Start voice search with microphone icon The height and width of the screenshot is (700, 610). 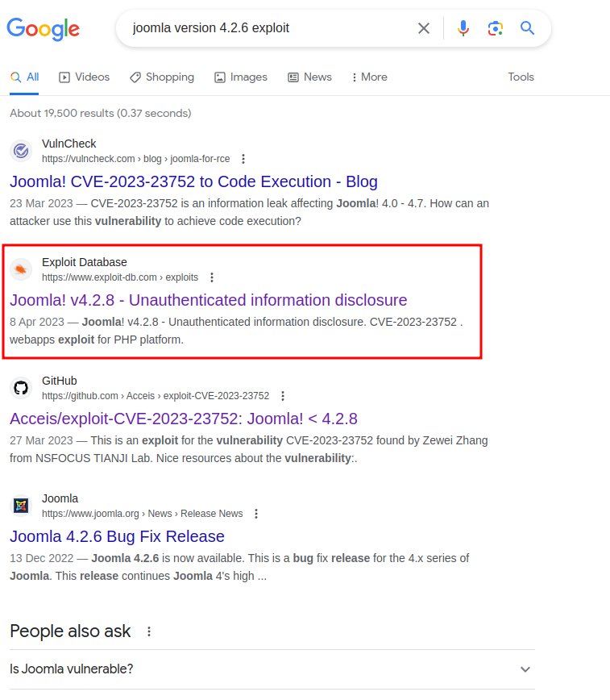[463, 28]
